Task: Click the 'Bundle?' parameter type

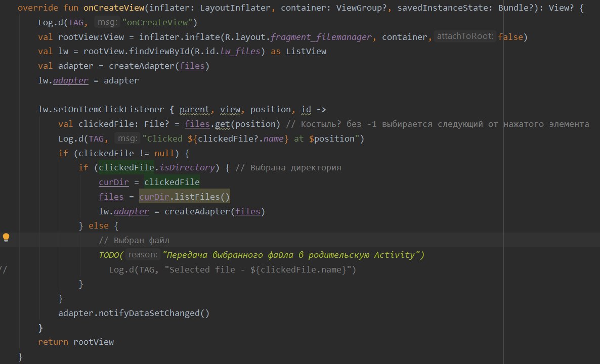Action: tap(516, 8)
